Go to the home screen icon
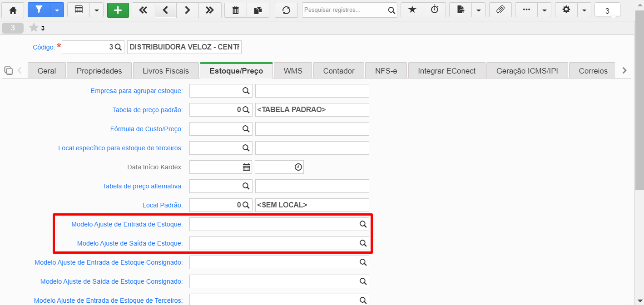 13,10
